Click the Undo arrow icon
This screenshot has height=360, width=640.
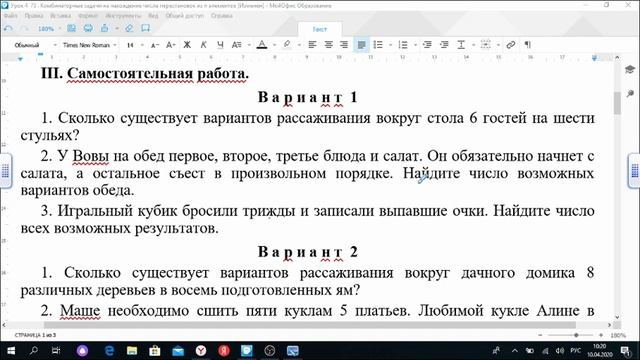click(8, 29)
